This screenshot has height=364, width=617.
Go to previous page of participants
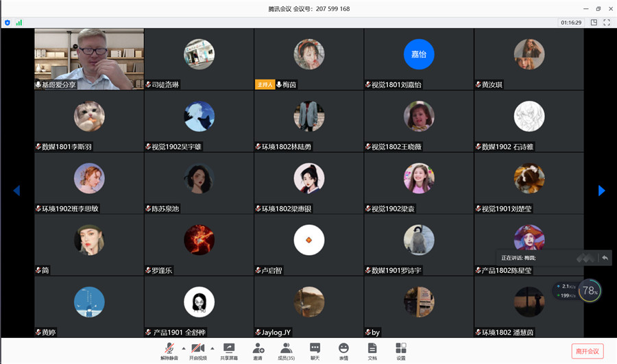click(16, 191)
